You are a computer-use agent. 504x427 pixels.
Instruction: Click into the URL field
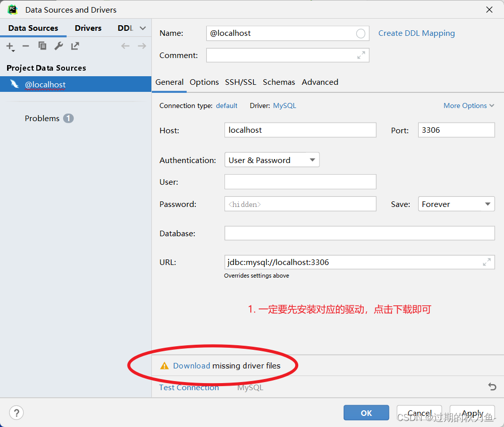point(359,262)
